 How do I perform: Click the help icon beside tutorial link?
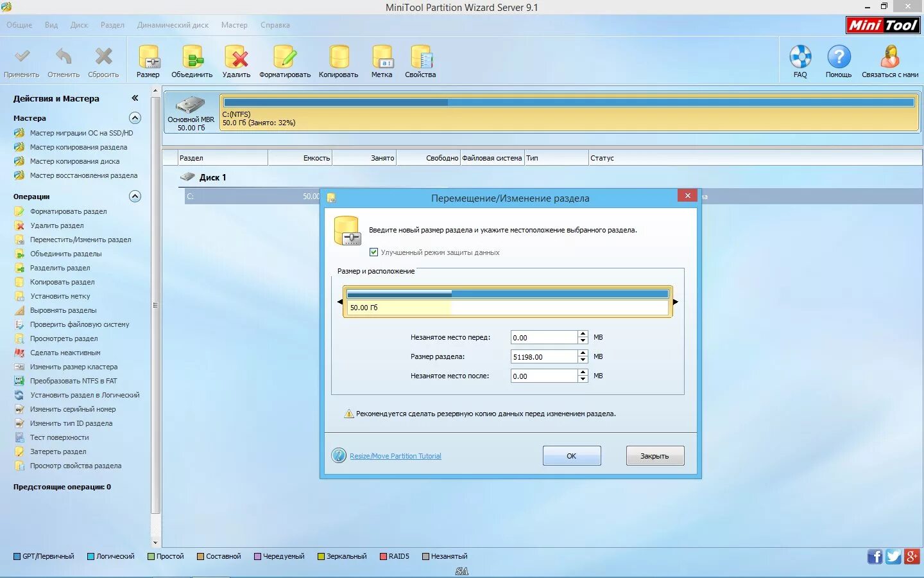pyautogui.click(x=338, y=455)
